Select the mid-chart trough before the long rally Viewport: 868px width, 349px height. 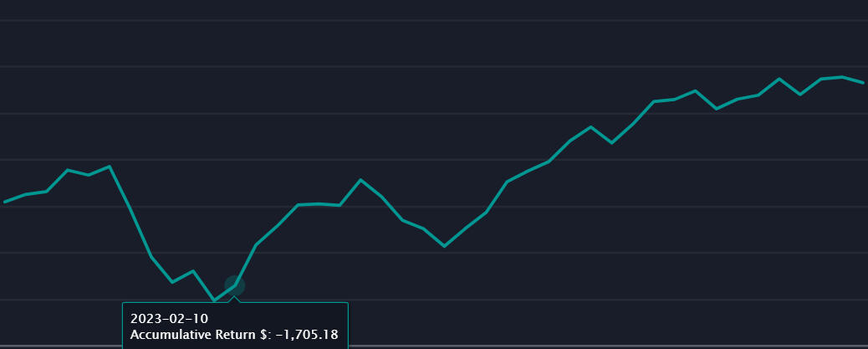pos(444,246)
